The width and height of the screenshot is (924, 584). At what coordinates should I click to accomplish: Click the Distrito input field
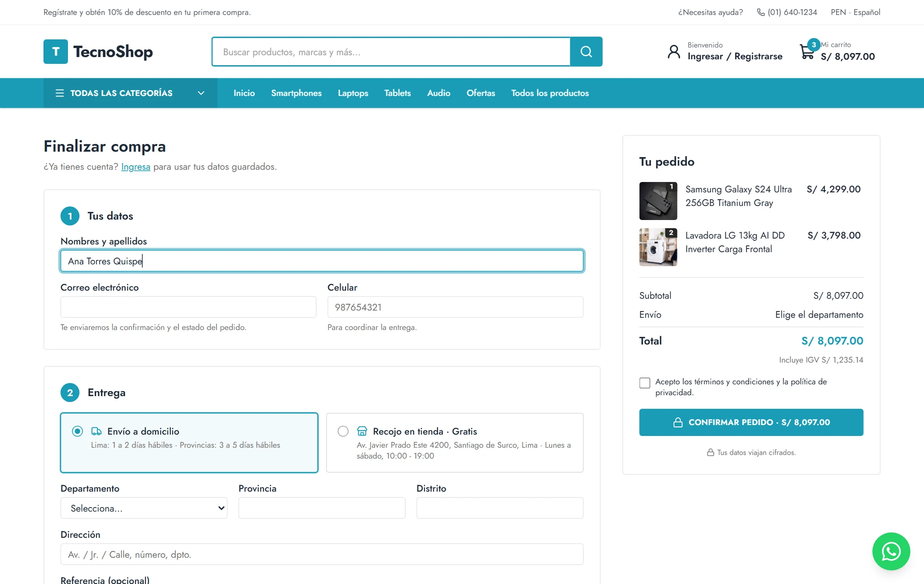coord(500,508)
